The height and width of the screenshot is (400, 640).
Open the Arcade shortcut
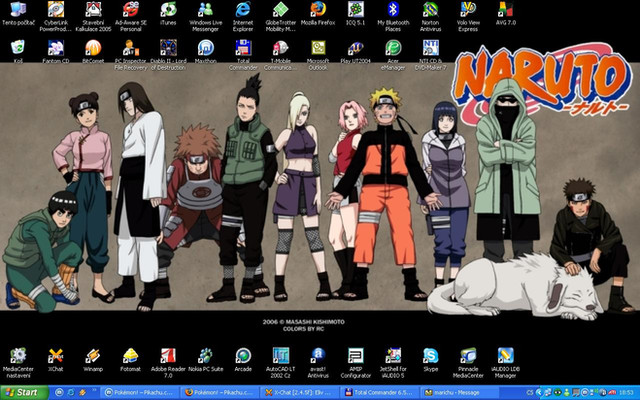tap(243, 360)
